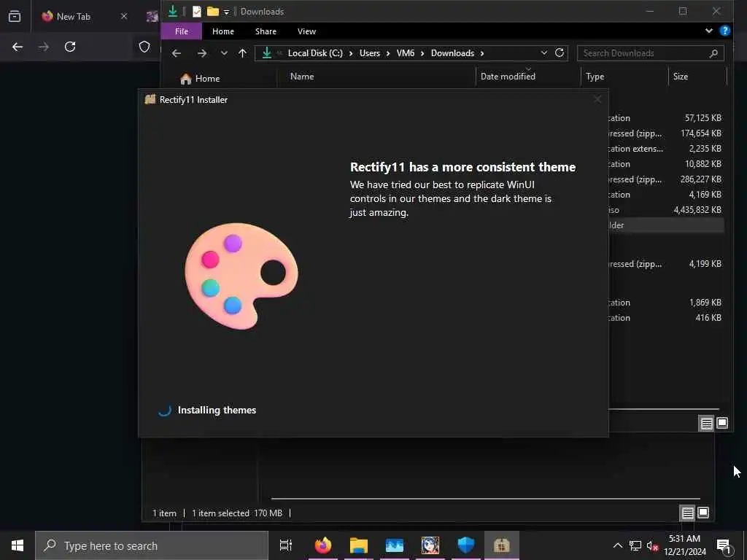Click Local Disk (C:) in the address path
747x560 pixels.
315,53
